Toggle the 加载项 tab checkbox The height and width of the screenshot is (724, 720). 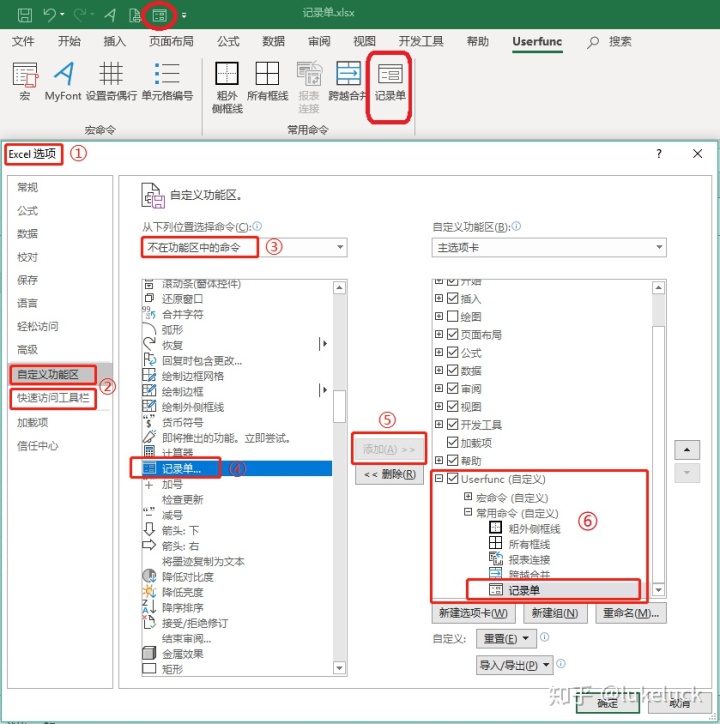point(453,442)
